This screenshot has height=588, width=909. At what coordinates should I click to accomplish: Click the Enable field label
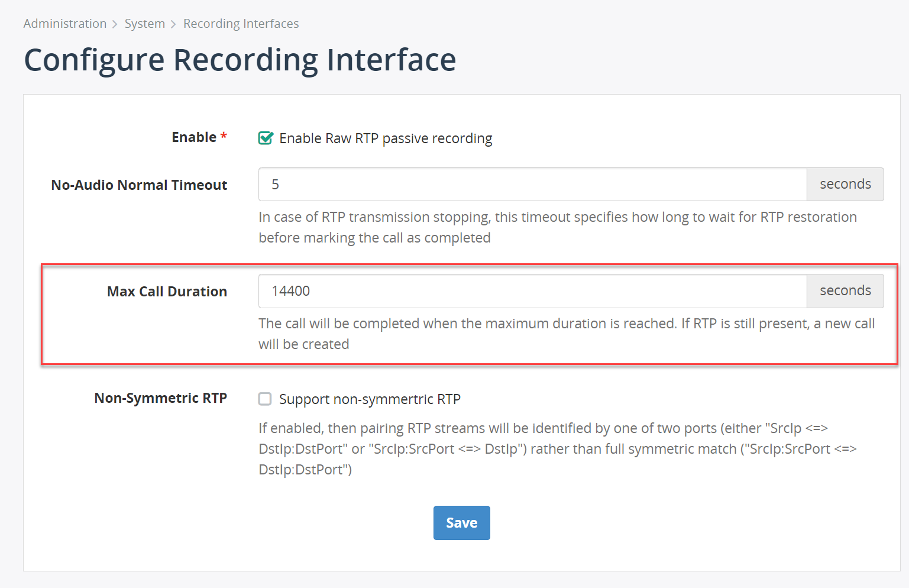coord(194,137)
